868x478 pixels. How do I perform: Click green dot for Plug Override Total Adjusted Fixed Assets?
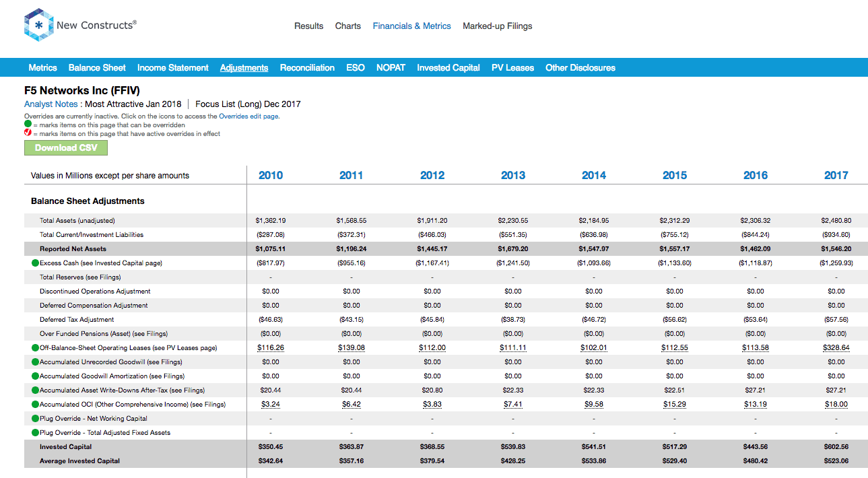tap(35, 433)
